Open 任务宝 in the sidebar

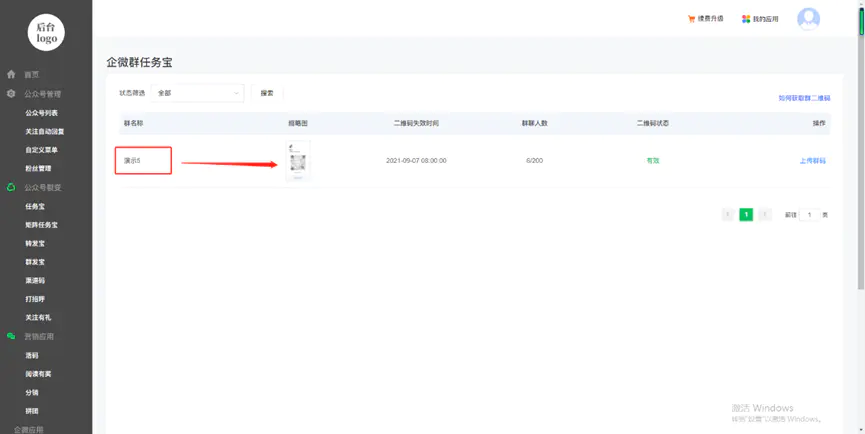35,206
